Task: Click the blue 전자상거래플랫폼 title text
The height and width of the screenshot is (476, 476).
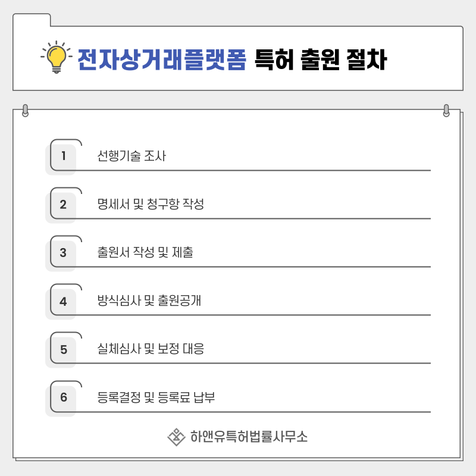Action: click(x=162, y=59)
